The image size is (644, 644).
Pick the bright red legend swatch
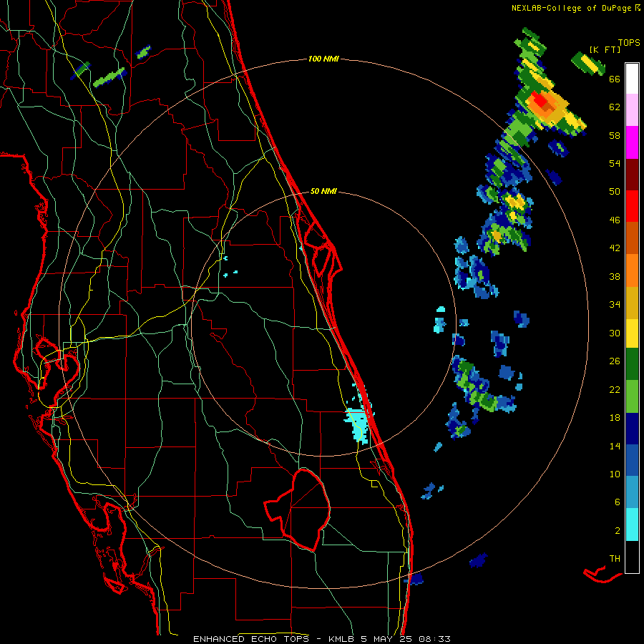click(x=632, y=206)
